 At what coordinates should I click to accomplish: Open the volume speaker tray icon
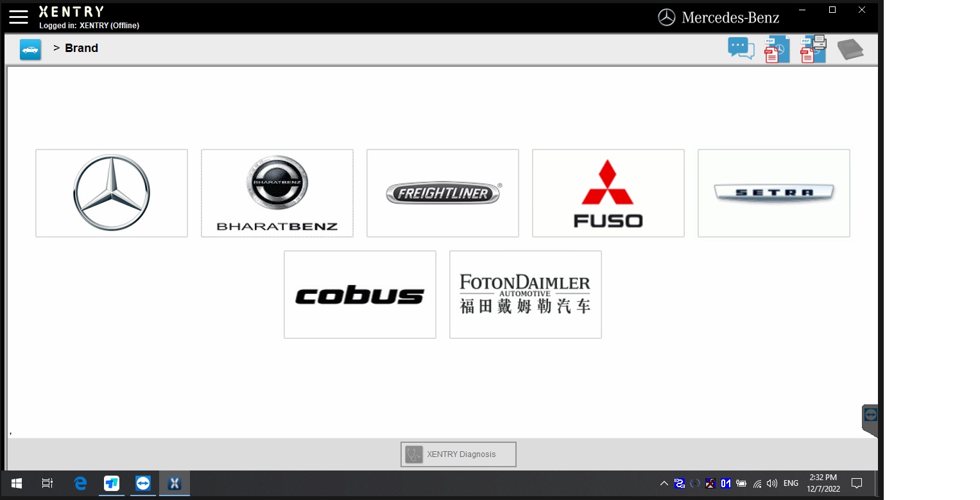point(772,483)
